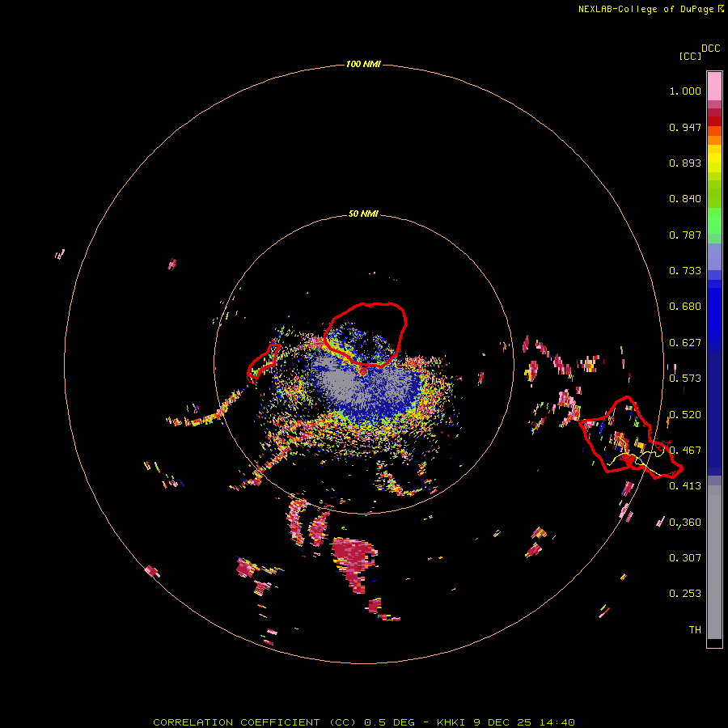The height and width of the screenshot is (728, 728).
Task: Select the 0.680 scale value
Action: click(x=685, y=307)
